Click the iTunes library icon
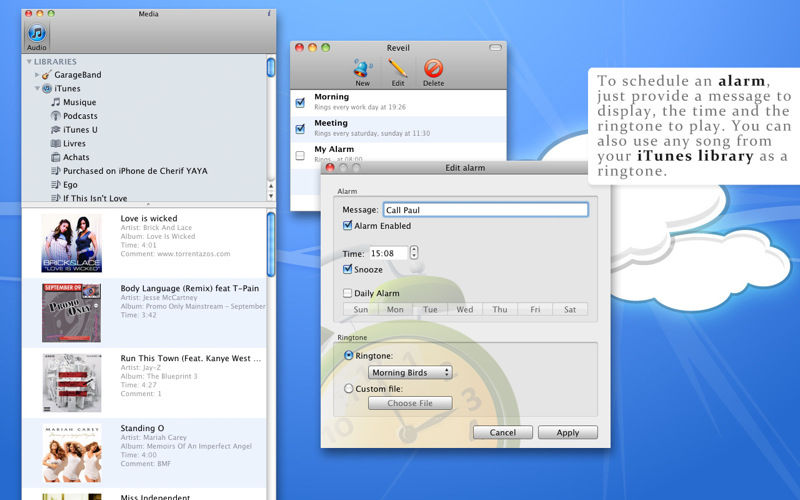This screenshot has height=500, width=800. pyautogui.click(x=47, y=89)
